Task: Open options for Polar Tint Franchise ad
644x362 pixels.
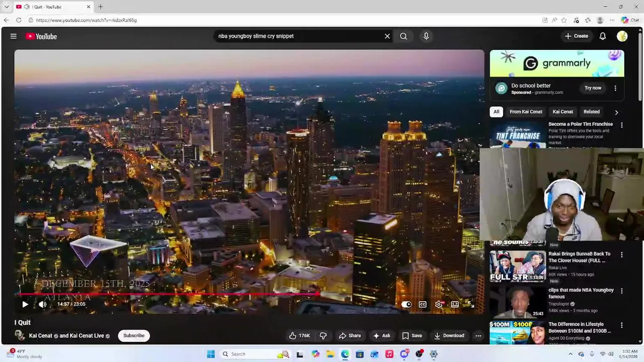Action: 621,125
